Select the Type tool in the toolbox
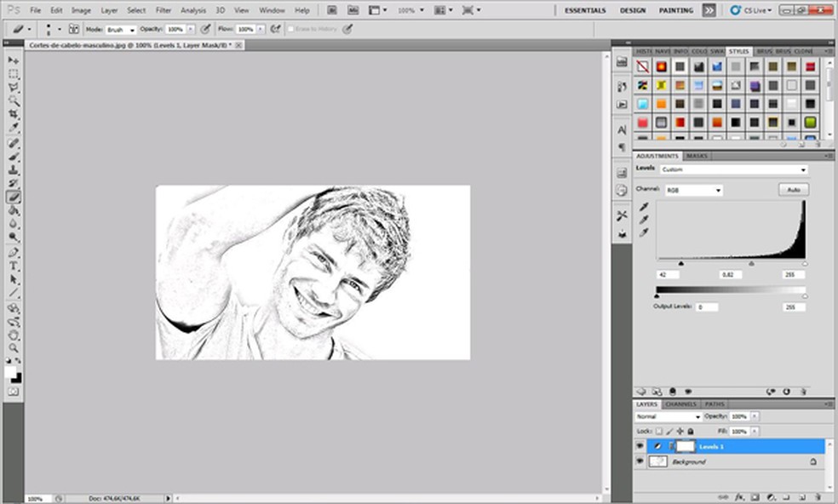Screen dimensions: 838x504 tap(14, 266)
